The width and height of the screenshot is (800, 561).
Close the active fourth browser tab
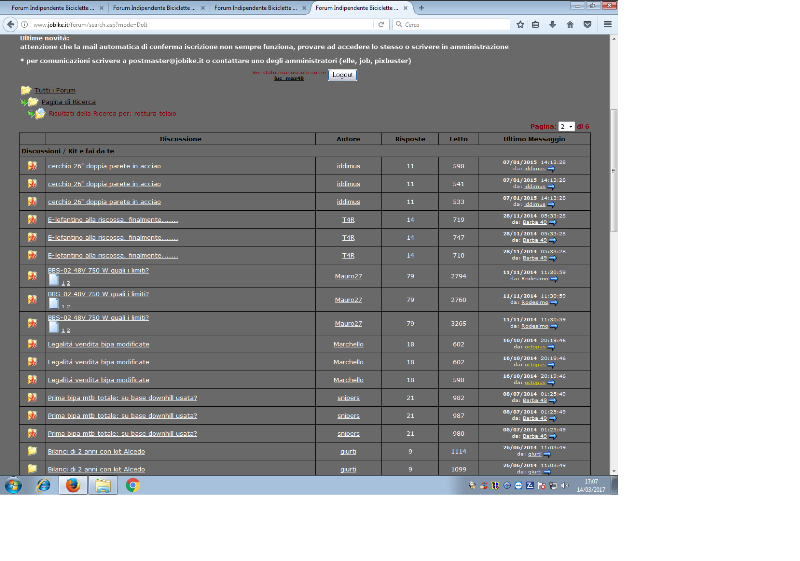[x=406, y=8]
